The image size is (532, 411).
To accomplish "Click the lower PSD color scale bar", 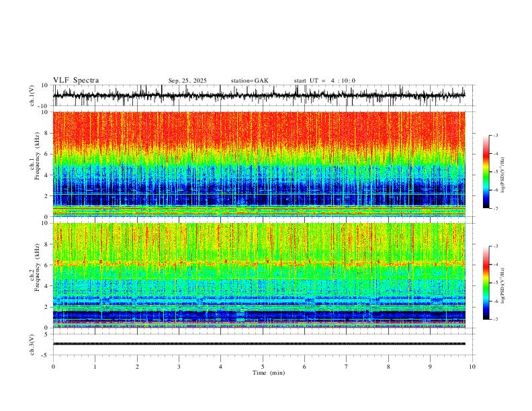I will [486, 283].
